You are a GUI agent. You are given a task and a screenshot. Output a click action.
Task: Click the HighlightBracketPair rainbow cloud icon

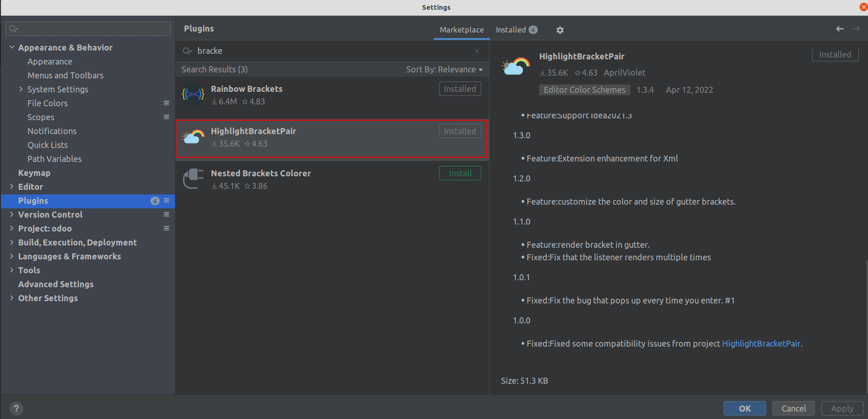(x=192, y=136)
